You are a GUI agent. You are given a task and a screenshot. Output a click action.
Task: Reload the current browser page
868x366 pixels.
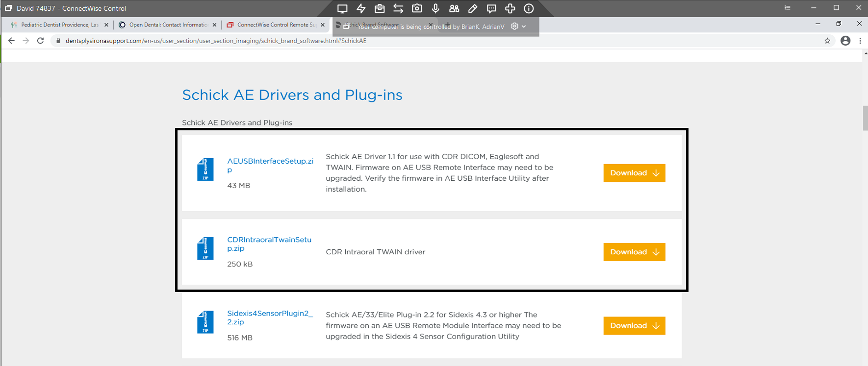point(40,41)
